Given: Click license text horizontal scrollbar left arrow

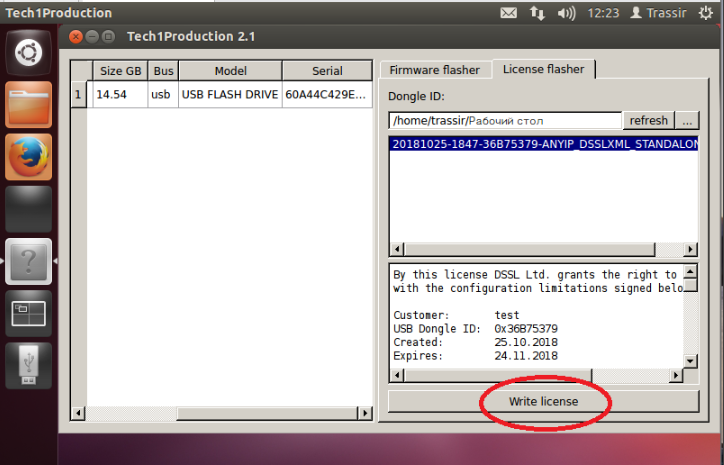Looking at the screenshot, I should pyautogui.click(x=397, y=375).
